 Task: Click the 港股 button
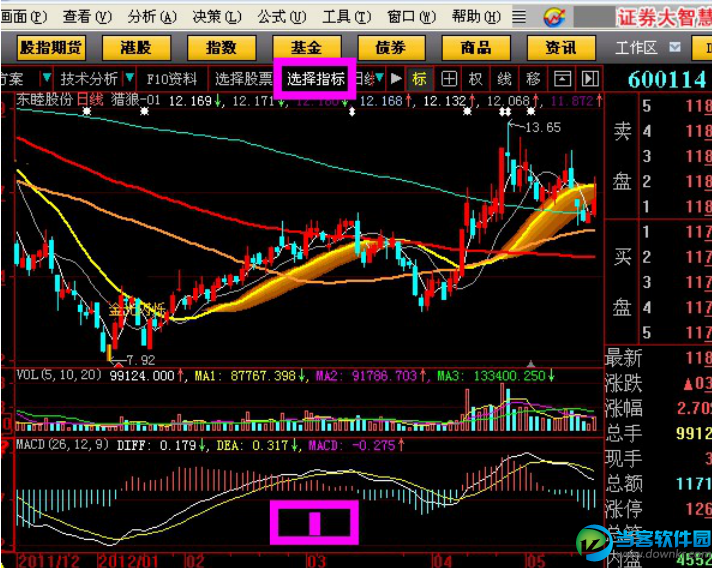136,48
